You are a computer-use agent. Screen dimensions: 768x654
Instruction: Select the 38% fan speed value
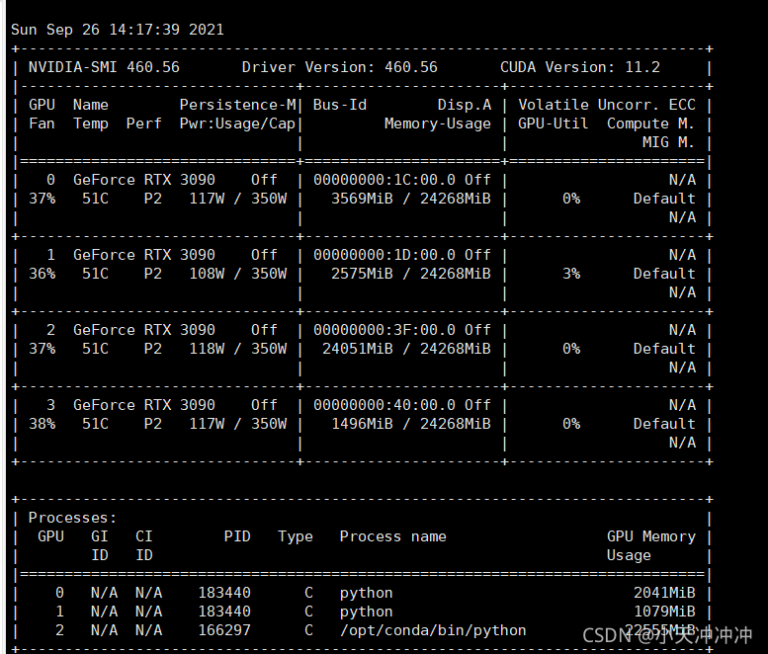pyautogui.click(x=42, y=423)
